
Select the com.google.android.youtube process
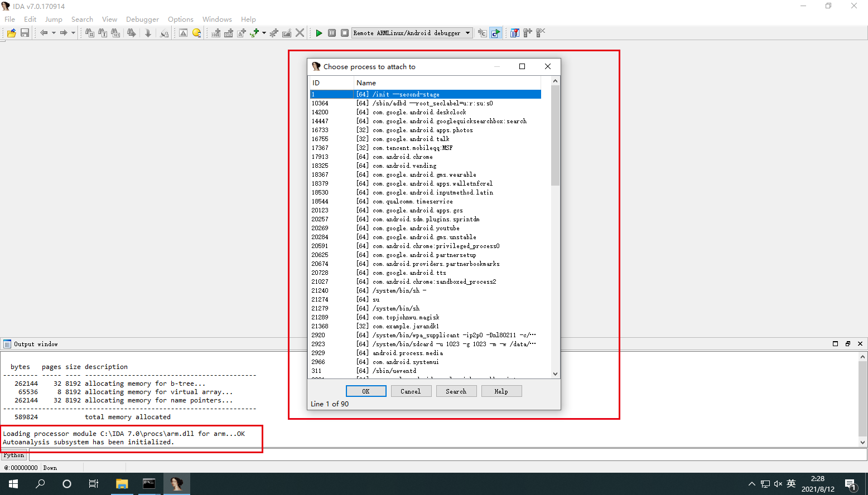[426, 228]
